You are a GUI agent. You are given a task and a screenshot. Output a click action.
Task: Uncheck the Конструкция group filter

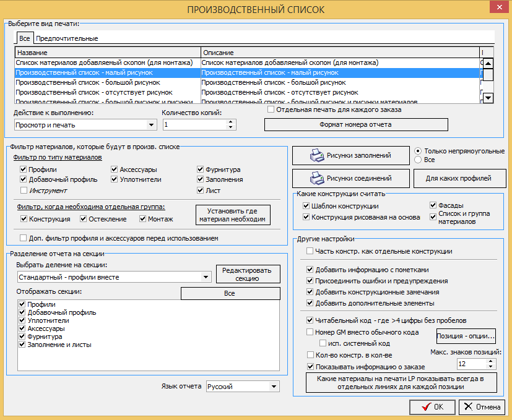[24, 219]
